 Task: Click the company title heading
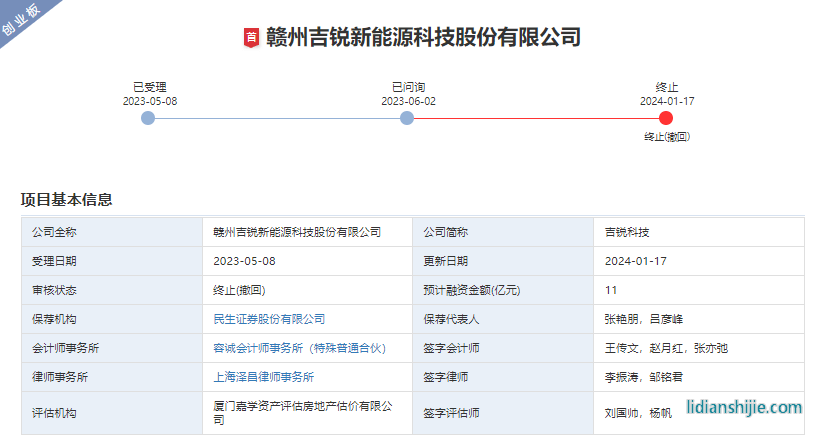(x=423, y=38)
